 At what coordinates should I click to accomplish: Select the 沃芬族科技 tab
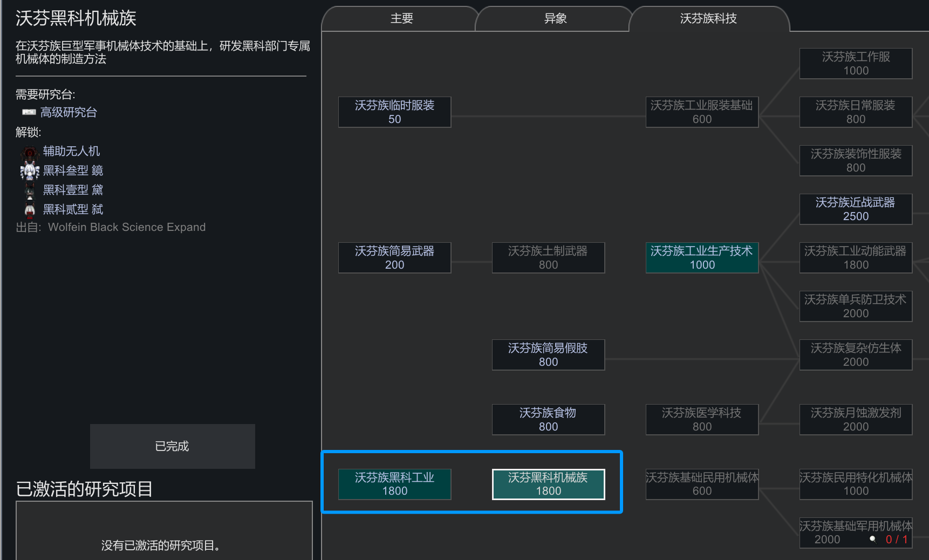(708, 19)
